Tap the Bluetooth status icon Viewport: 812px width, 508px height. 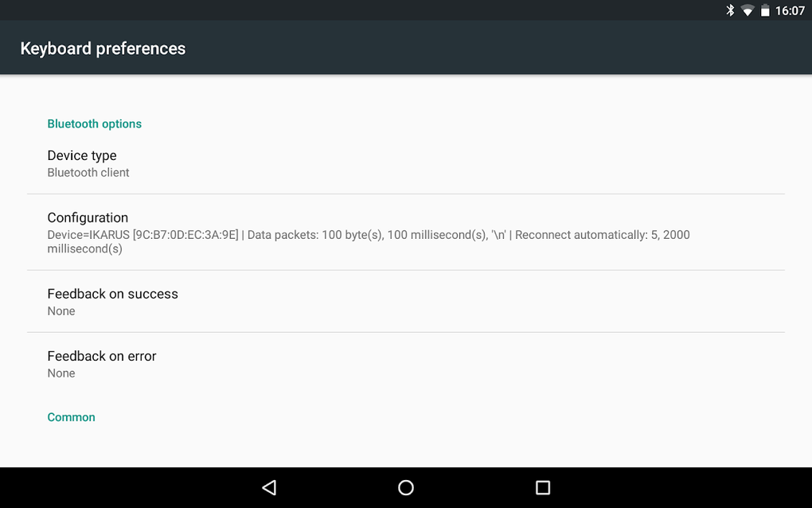pyautogui.click(x=730, y=10)
